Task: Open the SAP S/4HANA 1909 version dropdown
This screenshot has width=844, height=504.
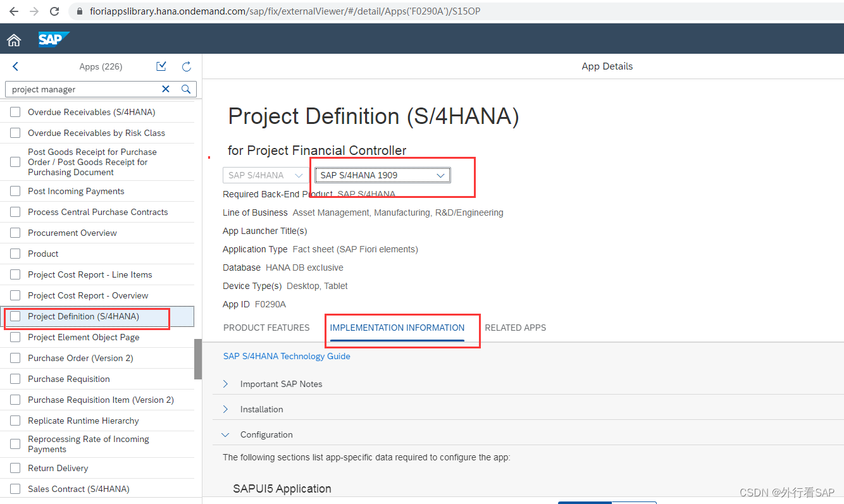Action: 383,175
